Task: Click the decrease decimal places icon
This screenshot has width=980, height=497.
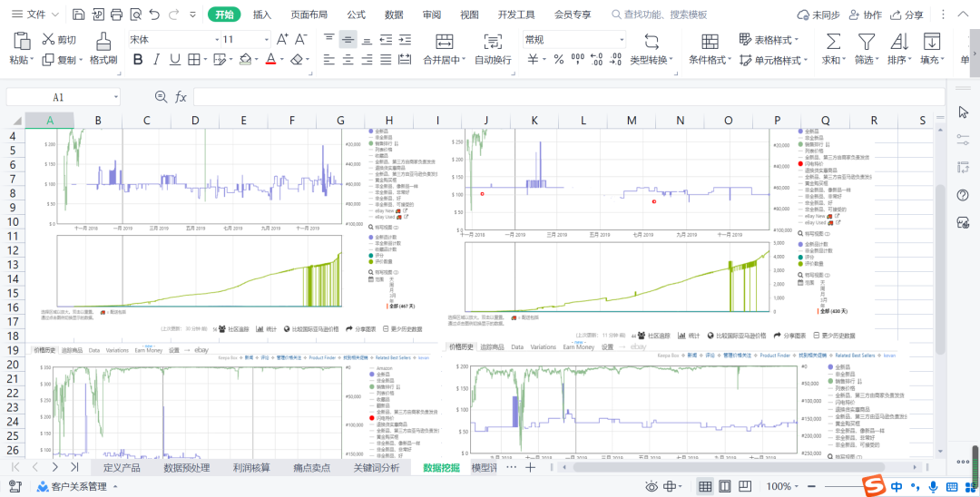Action: tap(615, 60)
